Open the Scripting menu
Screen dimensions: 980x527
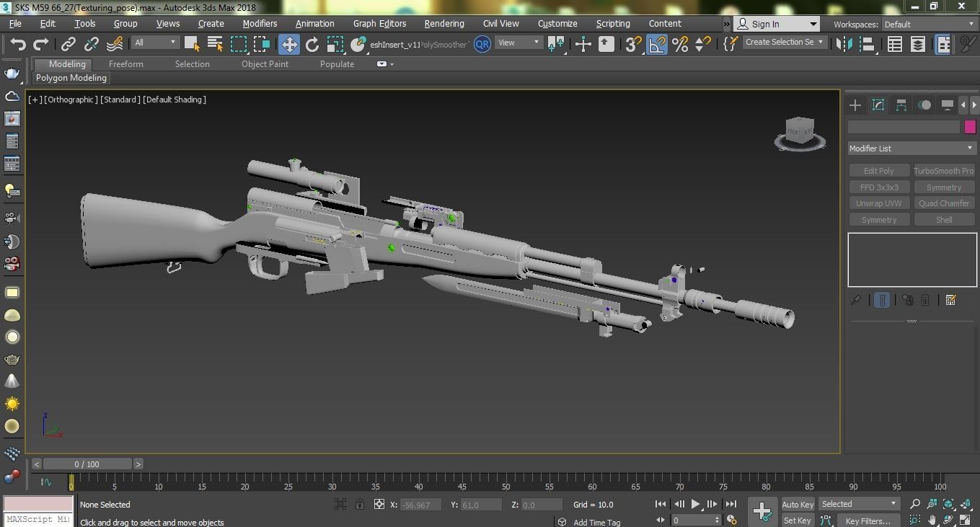(x=613, y=24)
